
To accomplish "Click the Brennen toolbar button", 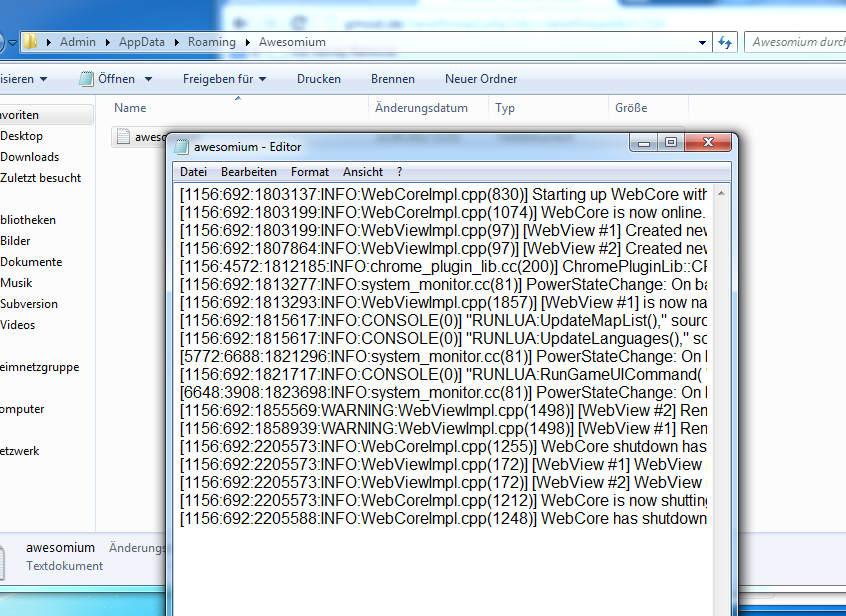I will (x=392, y=79).
